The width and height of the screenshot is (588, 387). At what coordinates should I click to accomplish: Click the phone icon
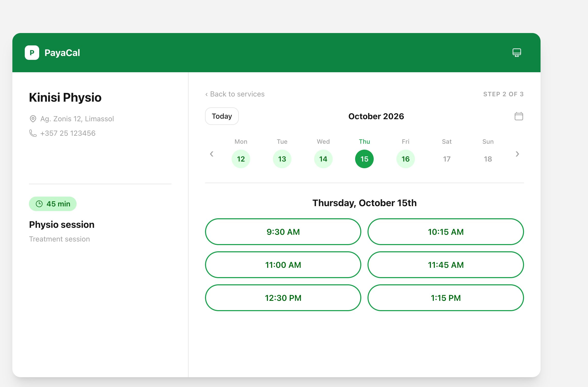pos(33,133)
